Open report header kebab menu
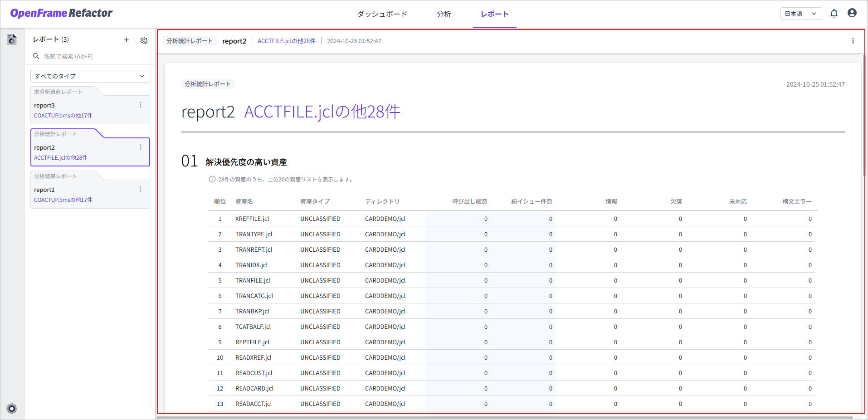Viewport: 868px width, 420px height. click(853, 41)
